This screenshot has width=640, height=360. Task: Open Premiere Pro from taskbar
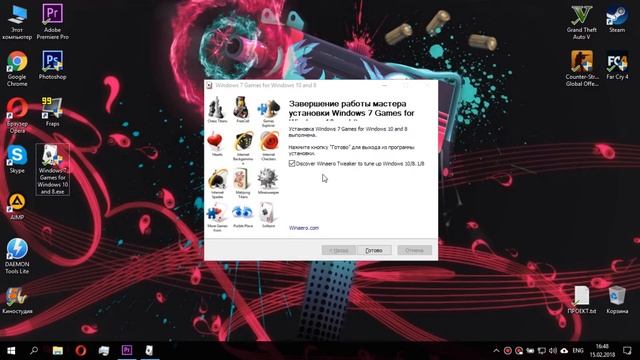click(127, 351)
